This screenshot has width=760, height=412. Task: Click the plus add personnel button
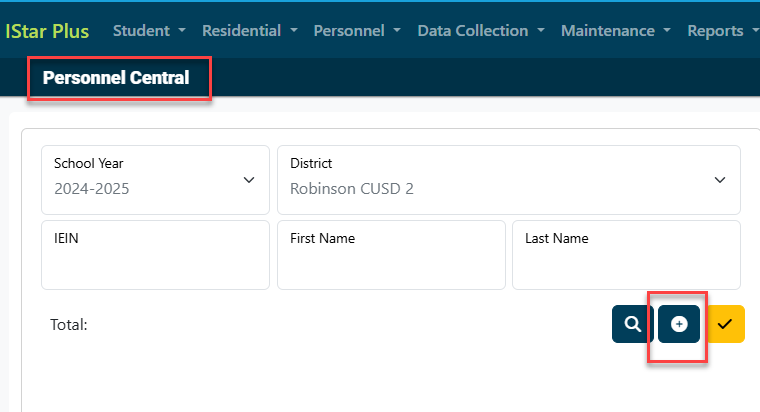tap(679, 324)
